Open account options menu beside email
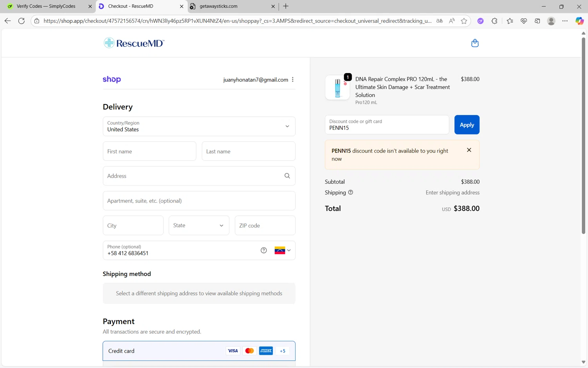588x368 pixels. tap(292, 80)
